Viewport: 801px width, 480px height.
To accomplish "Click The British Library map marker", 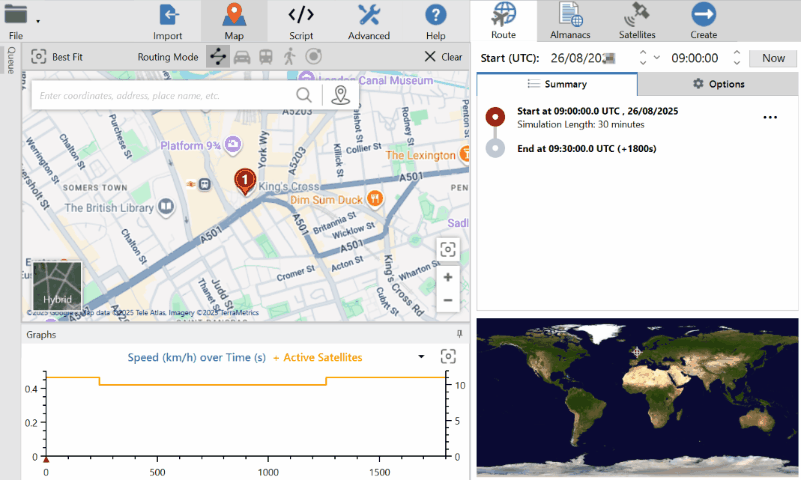I will (x=166, y=206).
